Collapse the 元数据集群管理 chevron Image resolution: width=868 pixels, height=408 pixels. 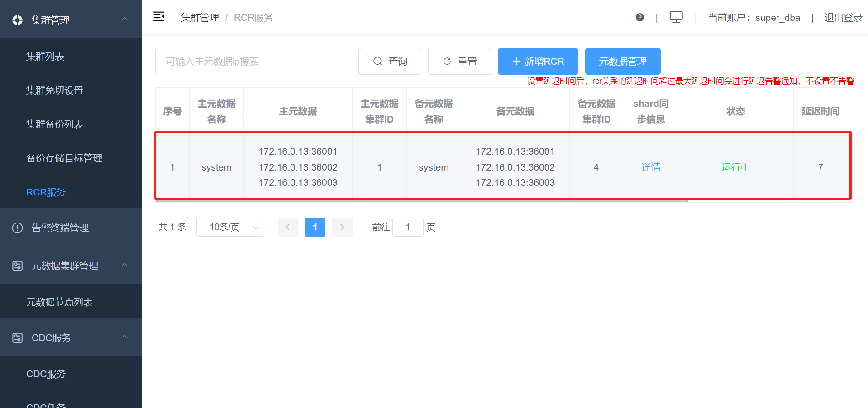click(x=124, y=265)
